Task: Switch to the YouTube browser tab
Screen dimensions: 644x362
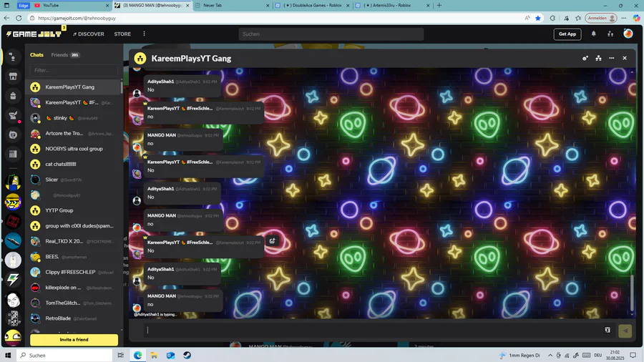Action: point(72,5)
